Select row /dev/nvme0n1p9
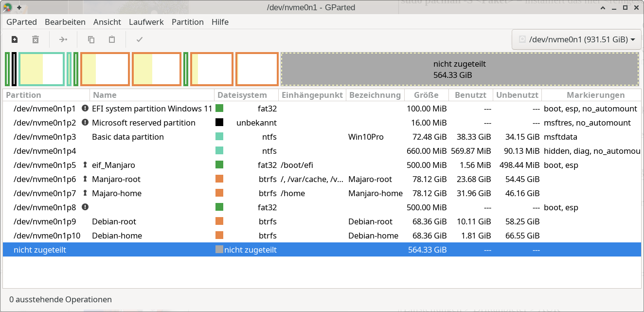This screenshot has width=644, height=312. [322, 221]
